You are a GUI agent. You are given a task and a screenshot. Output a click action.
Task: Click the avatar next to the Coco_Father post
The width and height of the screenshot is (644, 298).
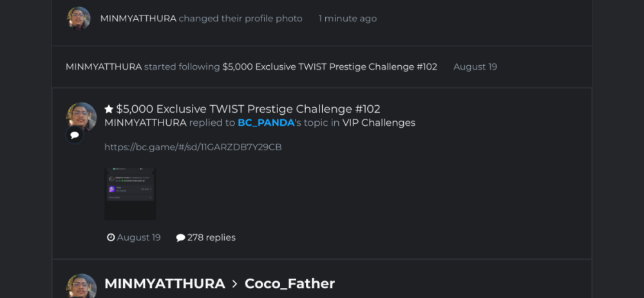tap(81, 286)
